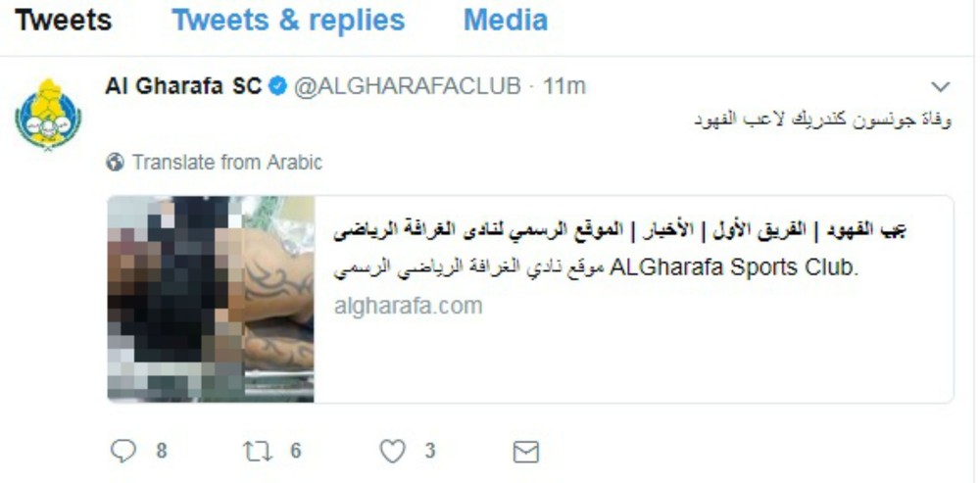
Task: Click Translate from Arabic link
Action: pos(227,163)
